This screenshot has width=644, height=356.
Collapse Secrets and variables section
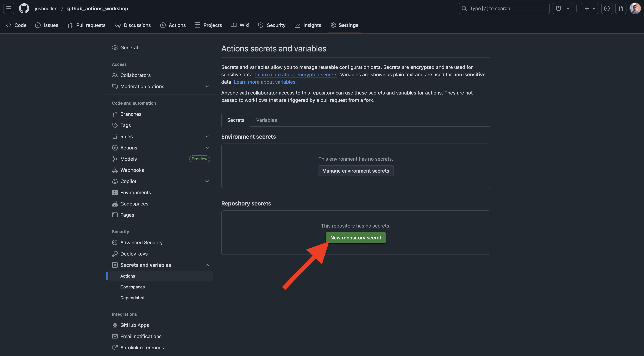(207, 265)
